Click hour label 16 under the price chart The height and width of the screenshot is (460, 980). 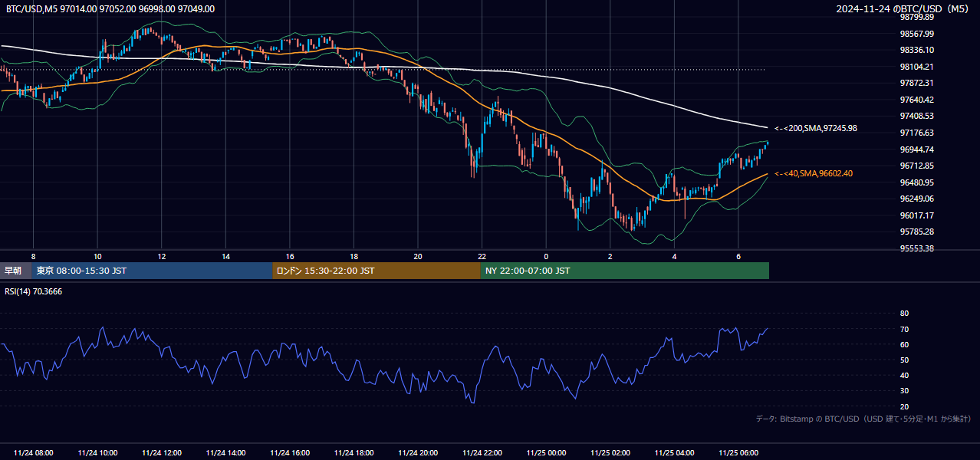[290, 256]
